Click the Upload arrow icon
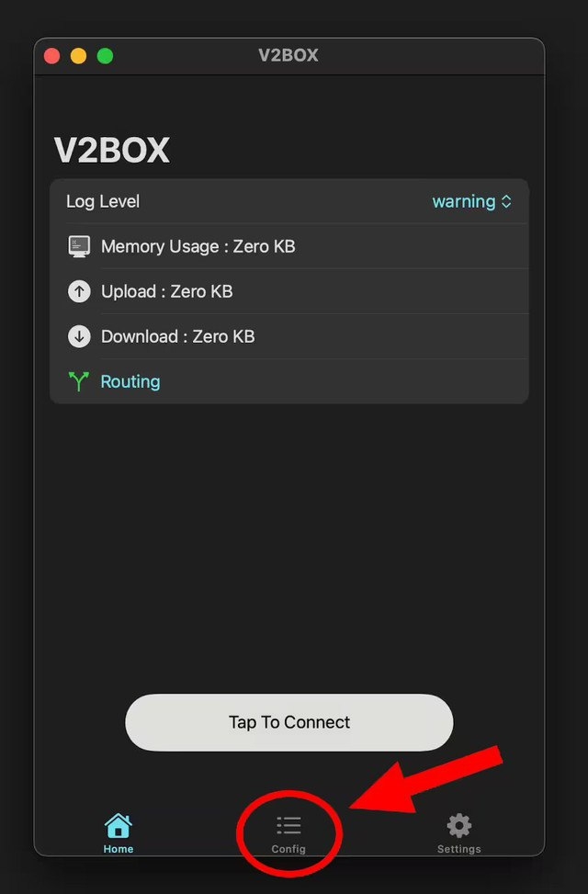This screenshot has height=894, width=588. pyautogui.click(x=80, y=291)
